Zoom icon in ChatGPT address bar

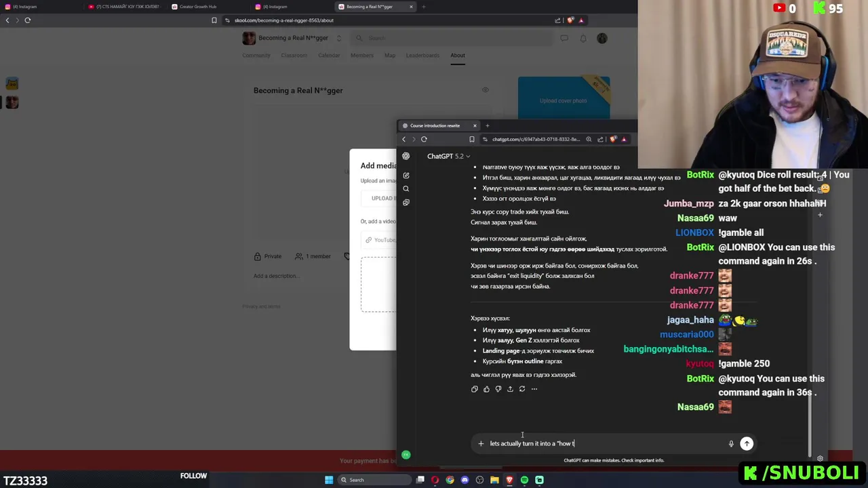[x=589, y=140]
